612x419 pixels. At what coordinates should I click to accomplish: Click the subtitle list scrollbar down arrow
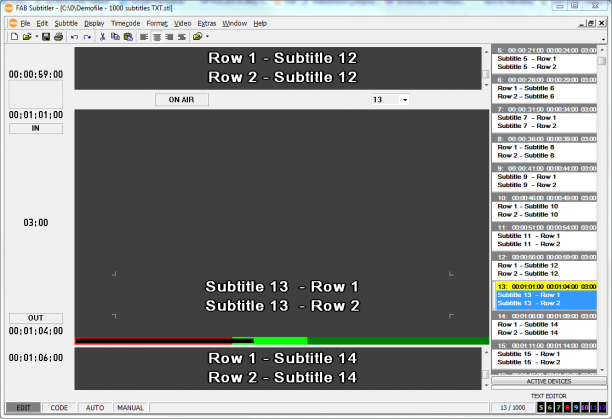602,370
